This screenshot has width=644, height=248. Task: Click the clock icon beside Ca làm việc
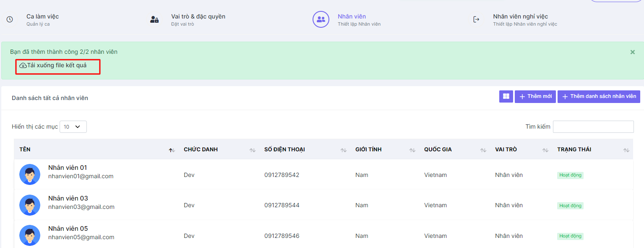point(10,19)
